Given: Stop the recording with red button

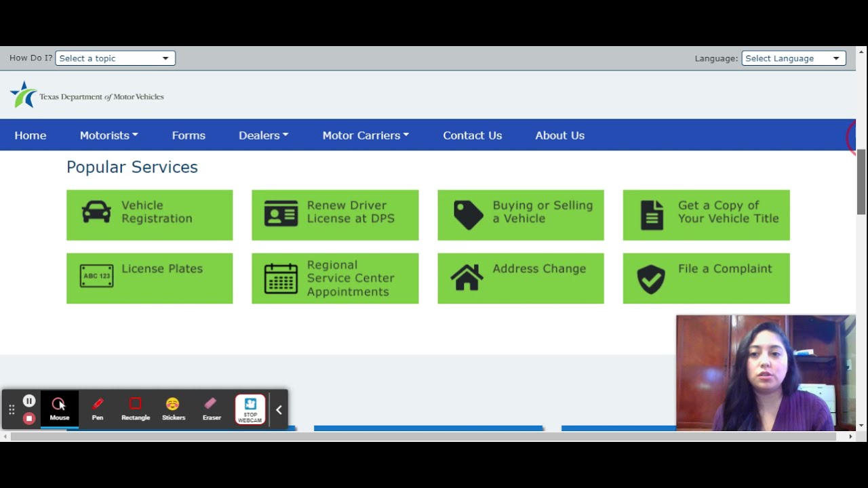Looking at the screenshot, I should 29,418.
